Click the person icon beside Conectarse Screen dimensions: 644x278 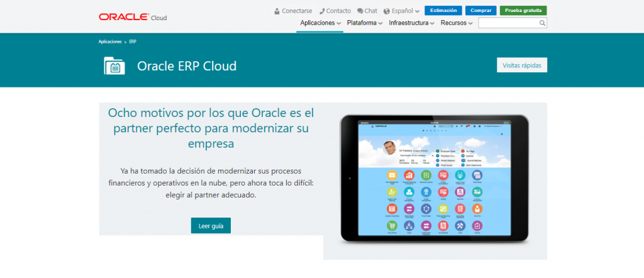(x=277, y=11)
